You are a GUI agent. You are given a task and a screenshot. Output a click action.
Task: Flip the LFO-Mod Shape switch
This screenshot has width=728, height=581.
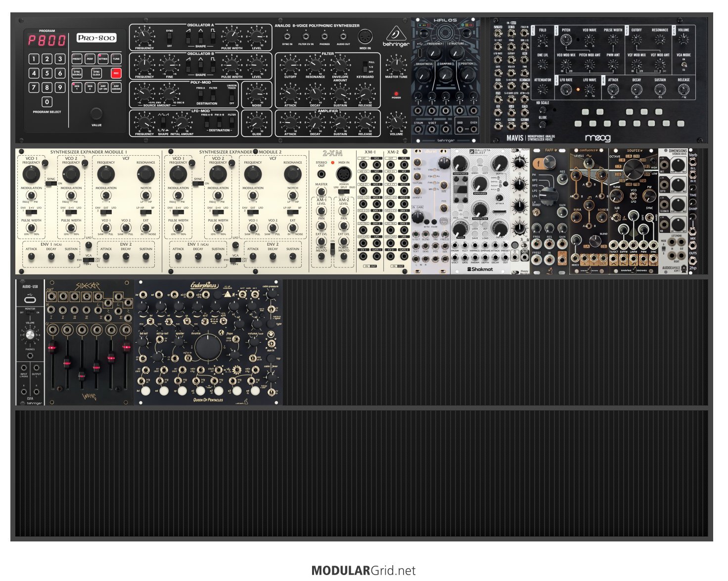[x=163, y=122]
